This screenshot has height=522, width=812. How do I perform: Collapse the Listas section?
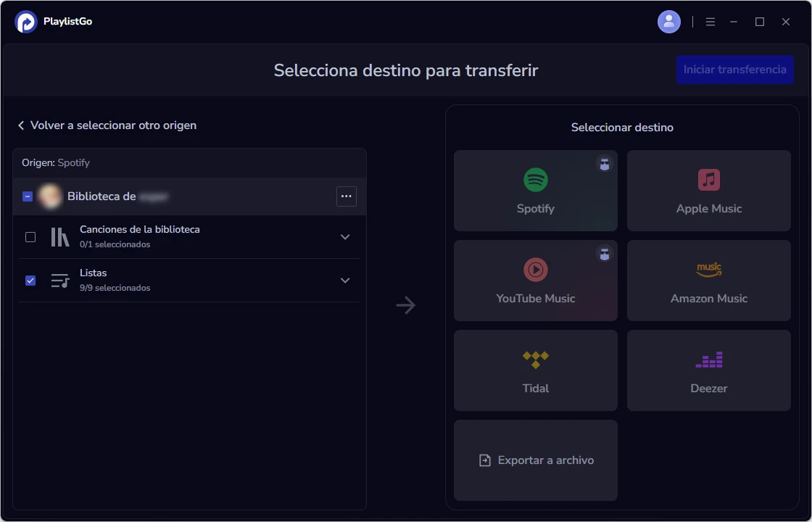[x=345, y=280]
